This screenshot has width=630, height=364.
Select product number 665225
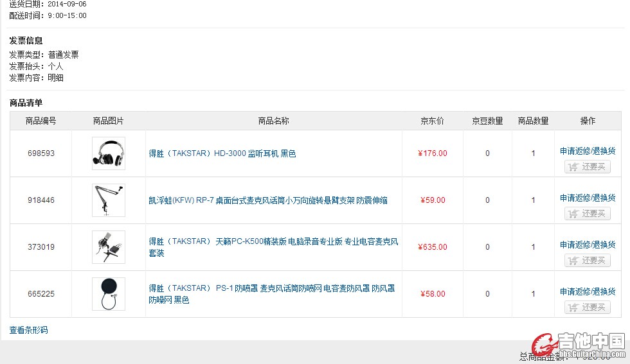pyautogui.click(x=41, y=294)
